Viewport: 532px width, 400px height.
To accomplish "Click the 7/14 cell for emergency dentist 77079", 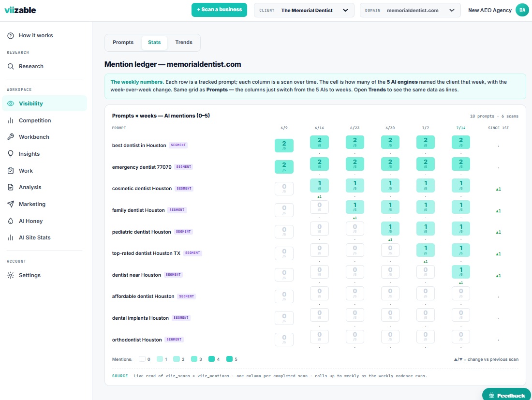I will tap(461, 164).
